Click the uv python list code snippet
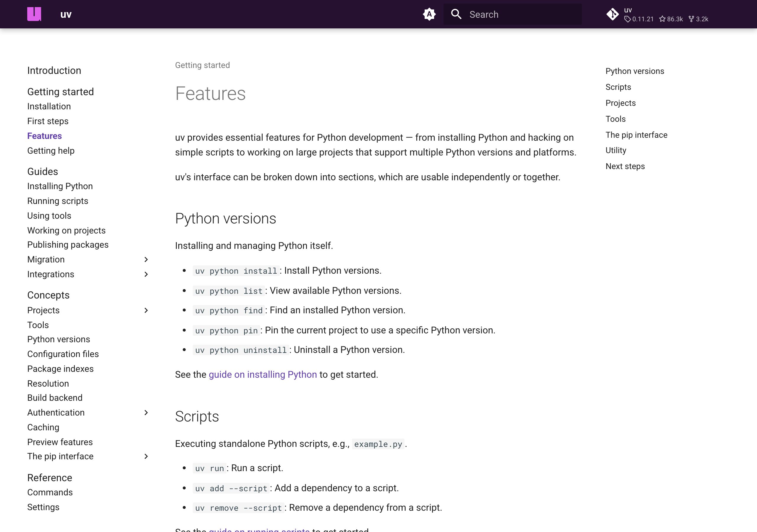Viewport: 757px width, 532px height. pos(229,291)
